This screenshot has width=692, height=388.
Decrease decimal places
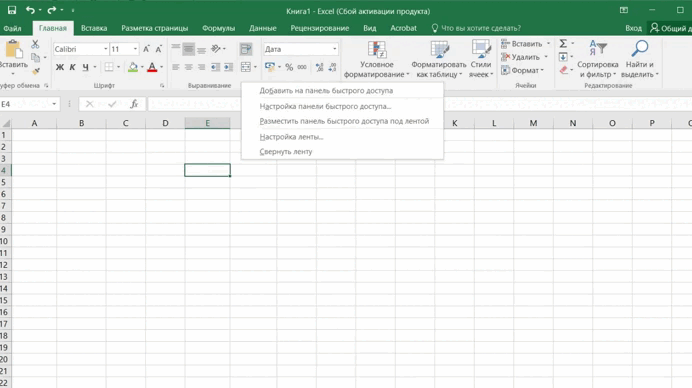pyautogui.click(x=332, y=67)
